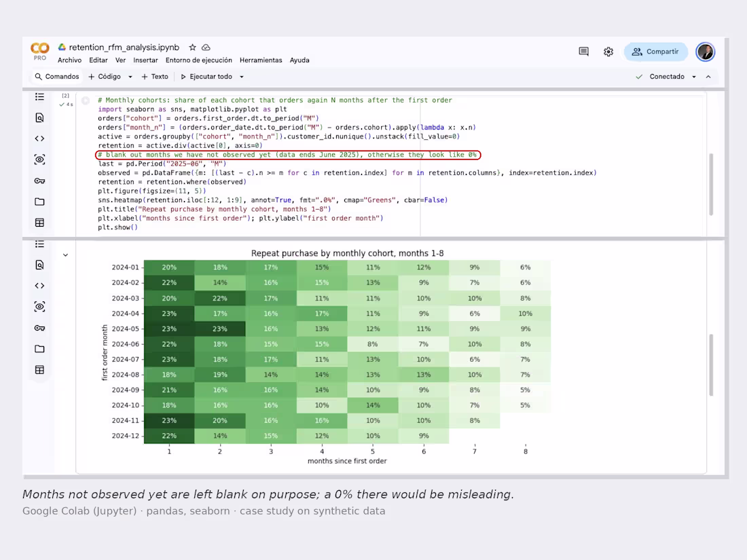Add a cell with + Código
This screenshot has height=560, width=747.
tap(105, 77)
